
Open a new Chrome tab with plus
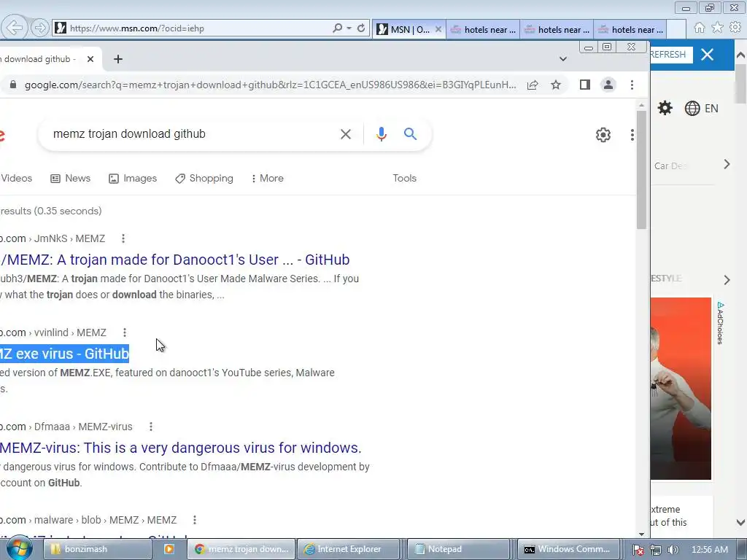pos(118,59)
